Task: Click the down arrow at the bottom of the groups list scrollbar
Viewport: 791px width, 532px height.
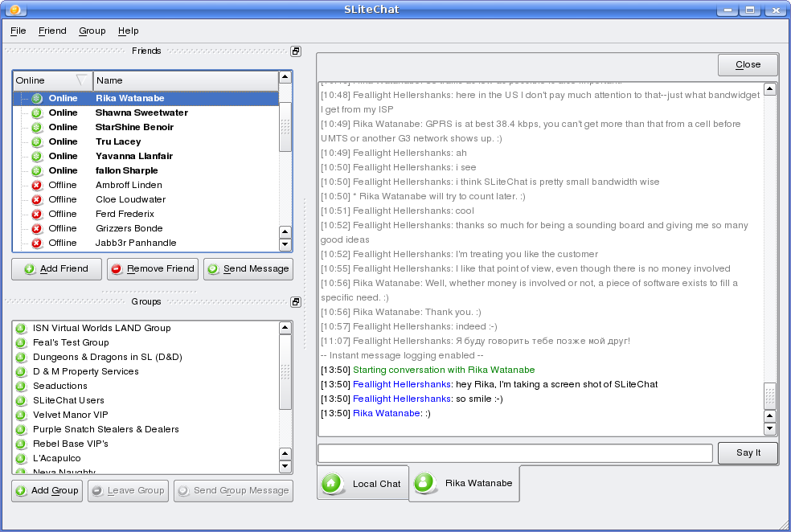Action: click(x=285, y=466)
